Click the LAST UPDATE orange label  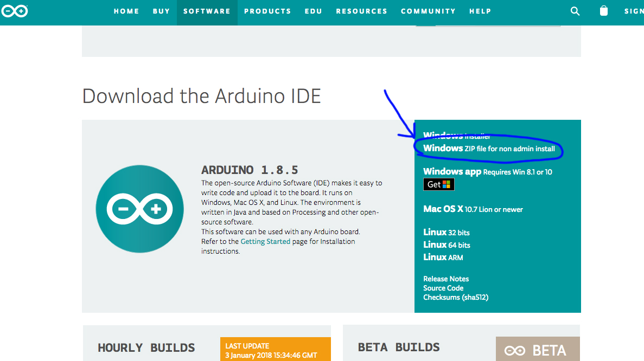(275, 349)
